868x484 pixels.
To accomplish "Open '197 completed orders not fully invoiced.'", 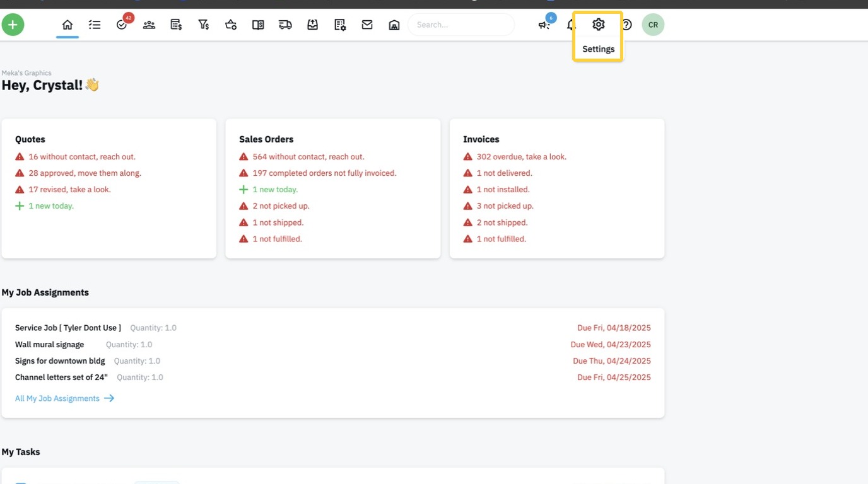I will click(x=324, y=173).
